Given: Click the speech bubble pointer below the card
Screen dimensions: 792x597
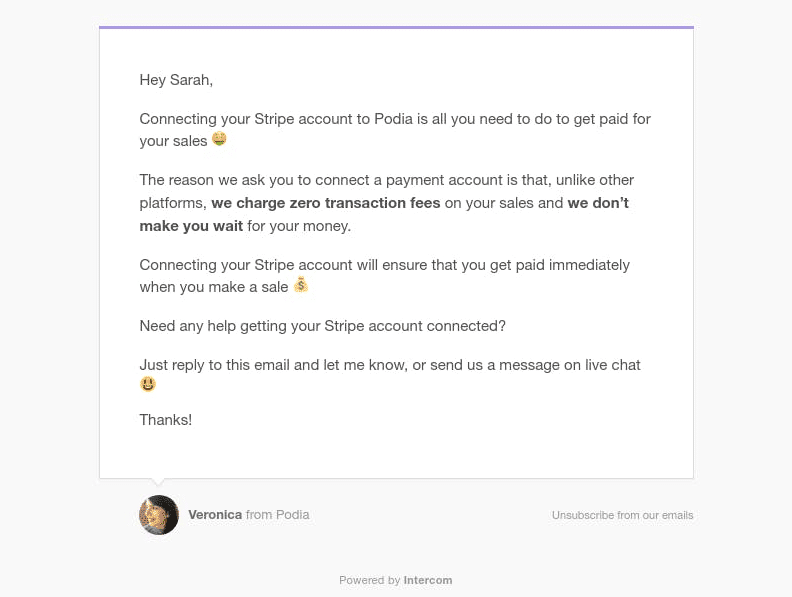Looking at the screenshot, I should point(159,482).
